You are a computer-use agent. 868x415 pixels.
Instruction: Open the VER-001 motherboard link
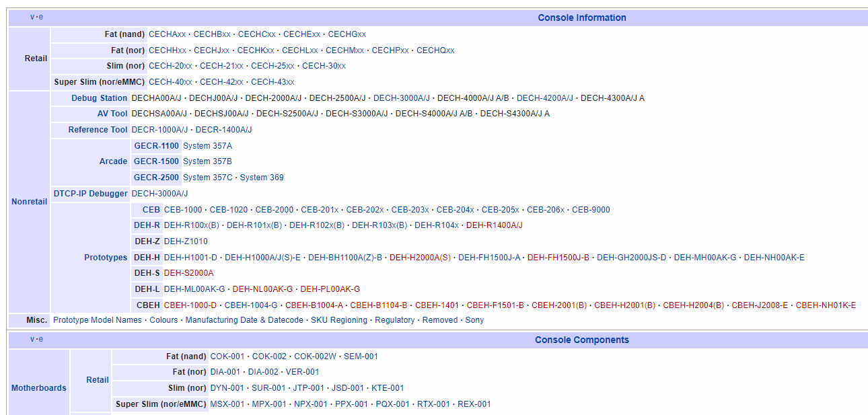click(x=302, y=372)
